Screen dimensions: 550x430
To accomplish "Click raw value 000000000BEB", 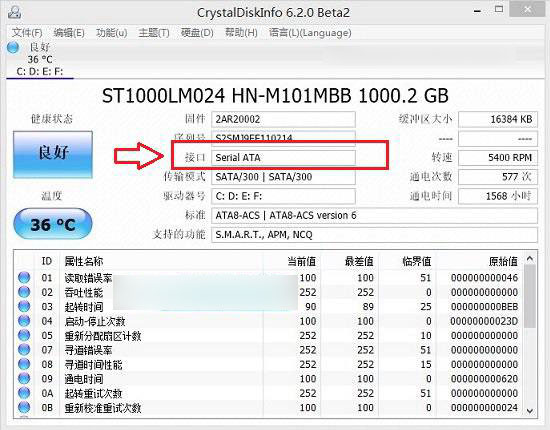I will (x=484, y=307).
